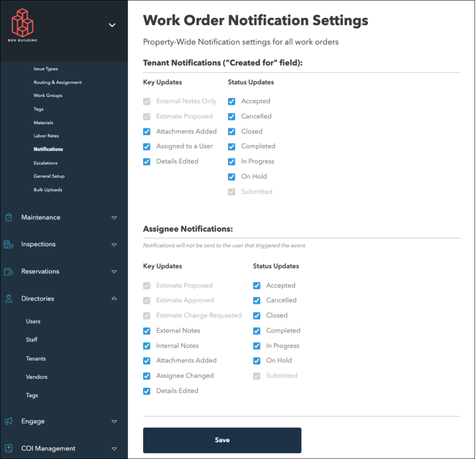Open Vendors directory
Viewport: 476px width, 459px height.
pyautogui.click(x=37, y=377)
